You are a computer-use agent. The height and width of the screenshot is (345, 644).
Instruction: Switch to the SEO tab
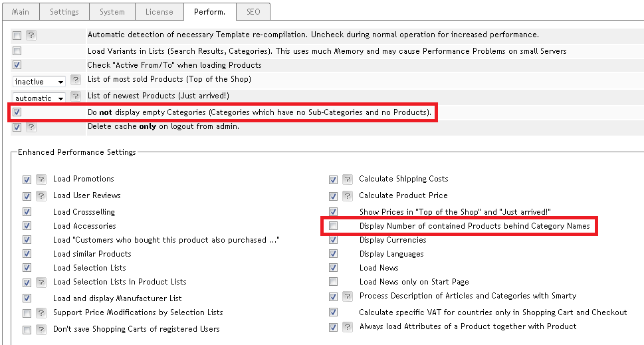pyautogui.click(x=253, y=11)
